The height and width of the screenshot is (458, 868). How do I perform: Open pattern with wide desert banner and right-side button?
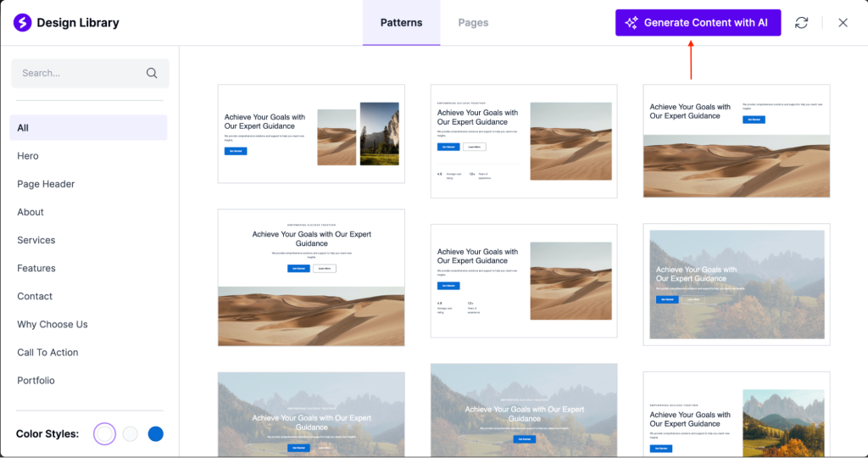click(737, 141)
